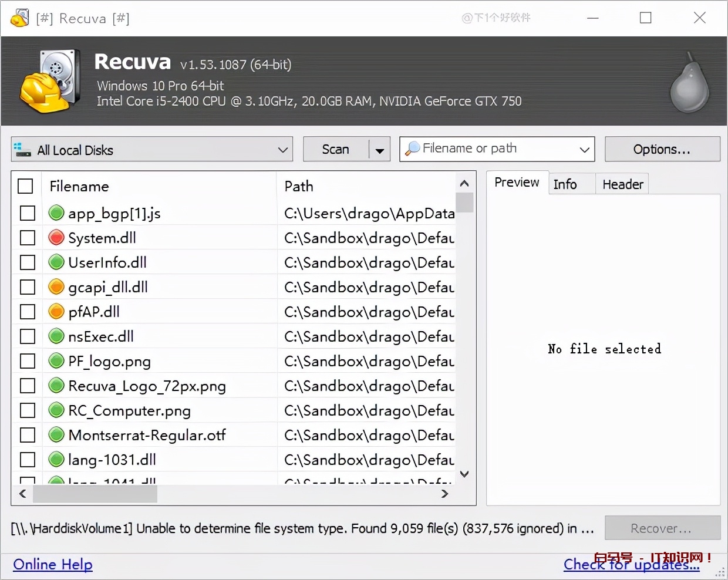The width and height of the screenshot is (728, 580).
Task: Open the Options dialog
Action: coord(662,149)
